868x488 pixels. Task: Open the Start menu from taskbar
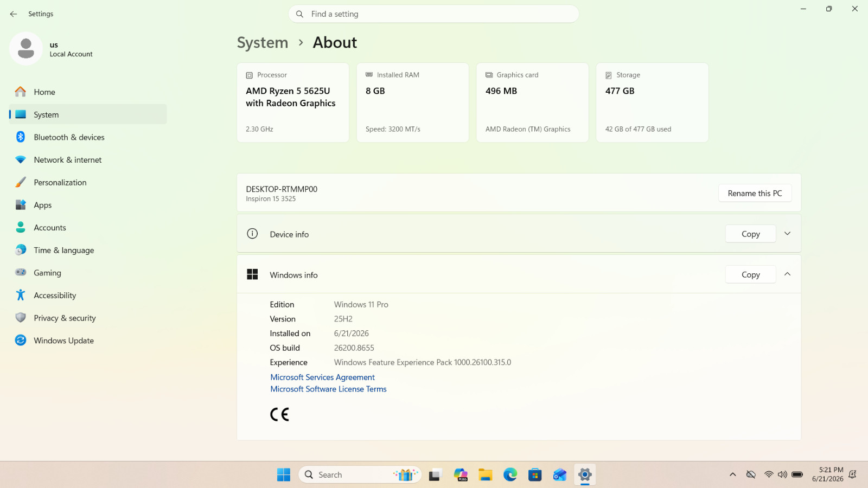tap(284, 475)
